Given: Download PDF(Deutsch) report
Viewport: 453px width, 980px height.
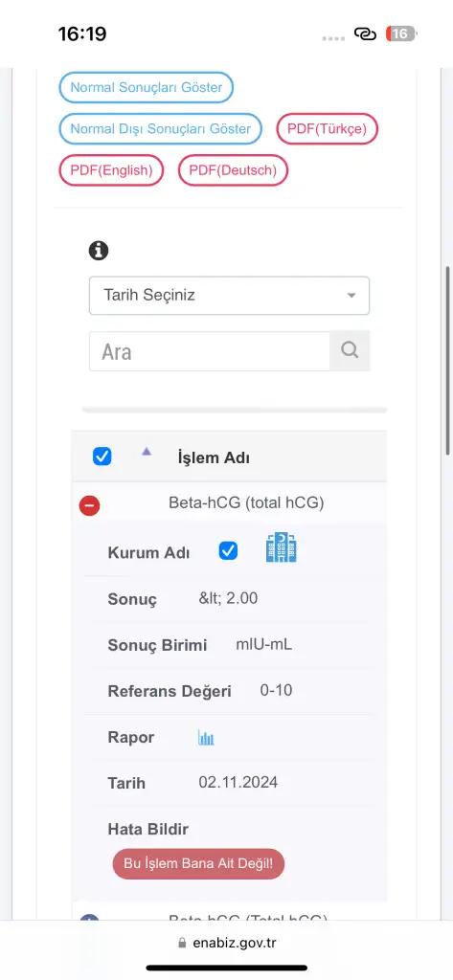Looking at the screenshot, I should coord(233,170).
